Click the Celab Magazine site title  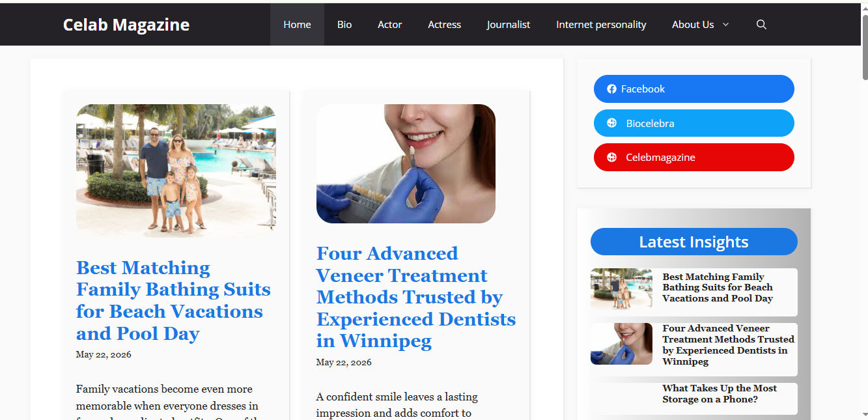(126, 25)
